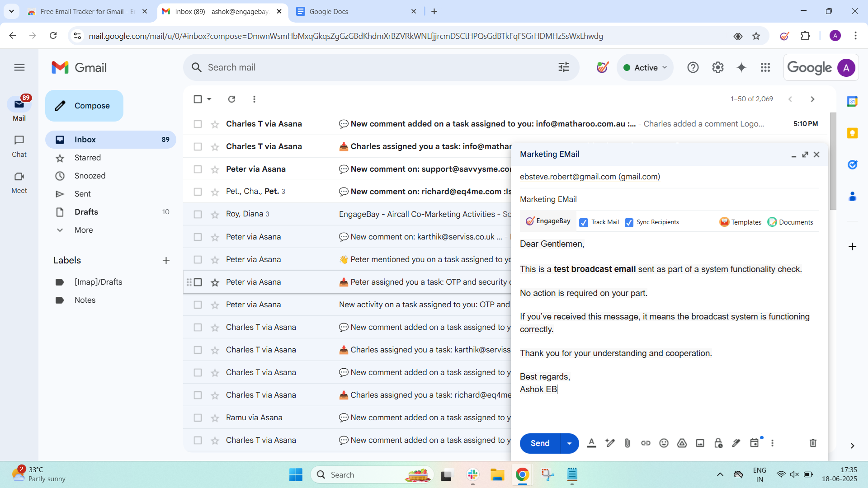Screen dimensions: 868x488
Task: Click the insert photo icon
Action: 700,443
